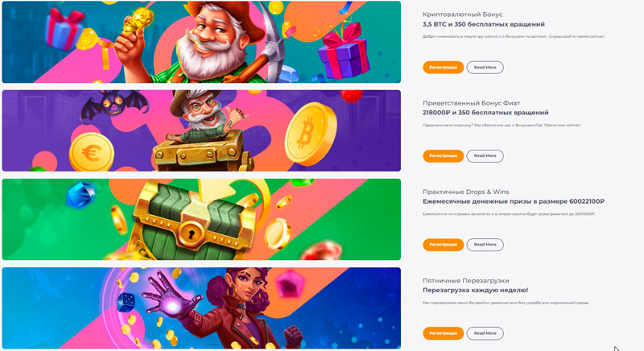Screen dimensions: 644x351
Task: Open the bearded miner crypto bonus banner
Action: coord(201,42)
